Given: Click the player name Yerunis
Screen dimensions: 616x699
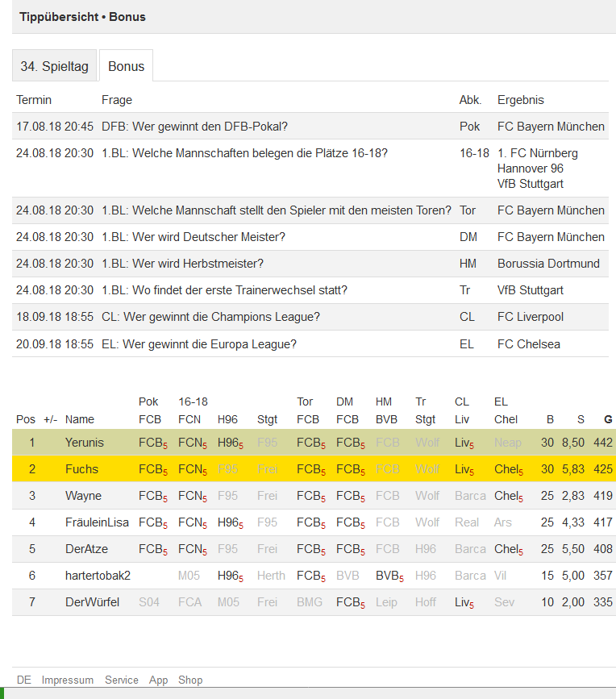Looking at the screenshot, I should [x=84, y=443].
